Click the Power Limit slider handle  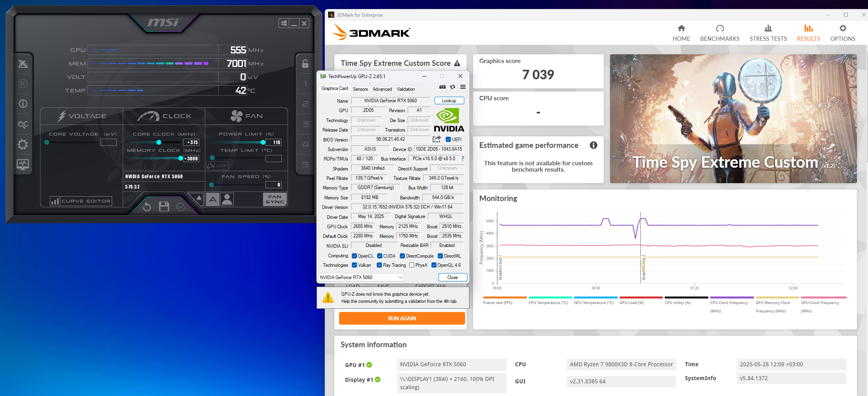263,142
